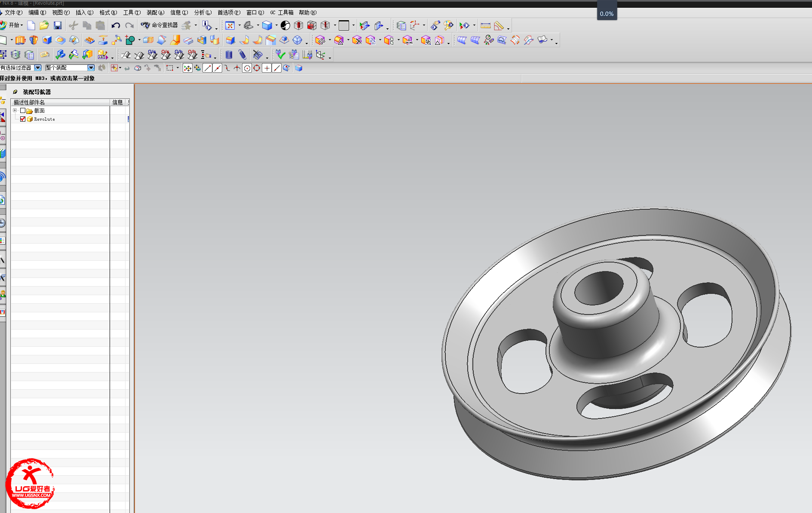Fit the view to the window

(x=230, y=26)
